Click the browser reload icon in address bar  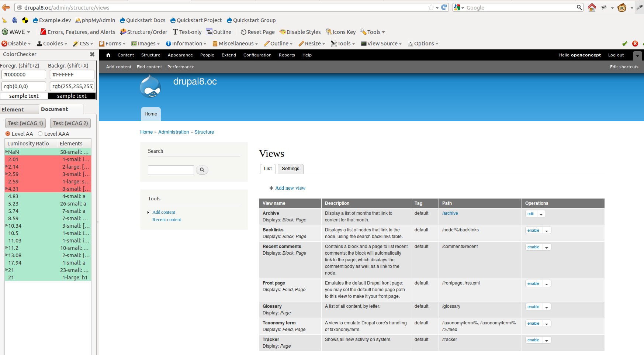(x=444, y=7)
